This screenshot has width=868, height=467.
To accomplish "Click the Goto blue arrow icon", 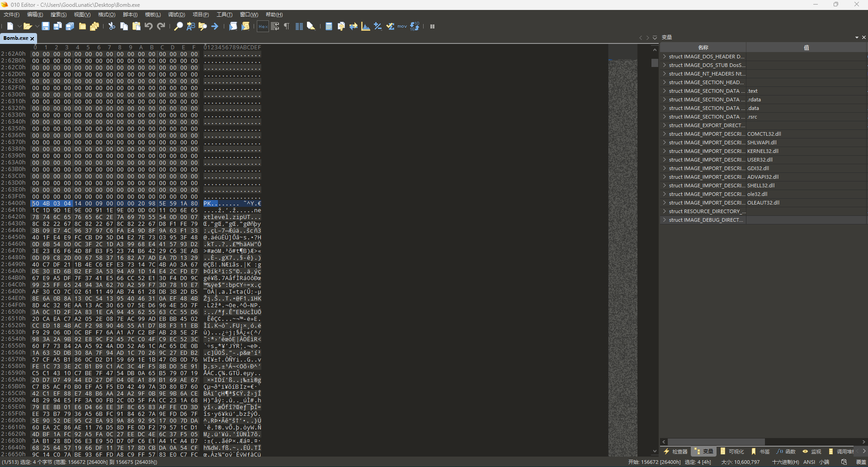I will [x=215, y=26].
